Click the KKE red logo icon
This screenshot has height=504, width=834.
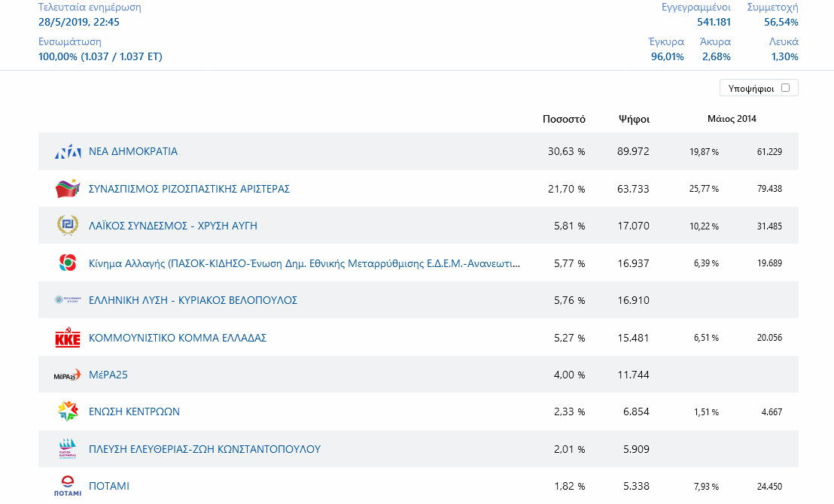(x=68, y=338)
